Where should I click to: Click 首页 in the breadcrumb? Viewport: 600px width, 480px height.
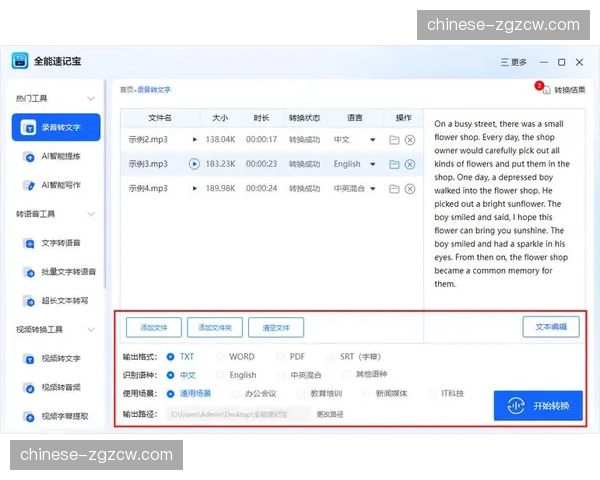pos(126,90)
